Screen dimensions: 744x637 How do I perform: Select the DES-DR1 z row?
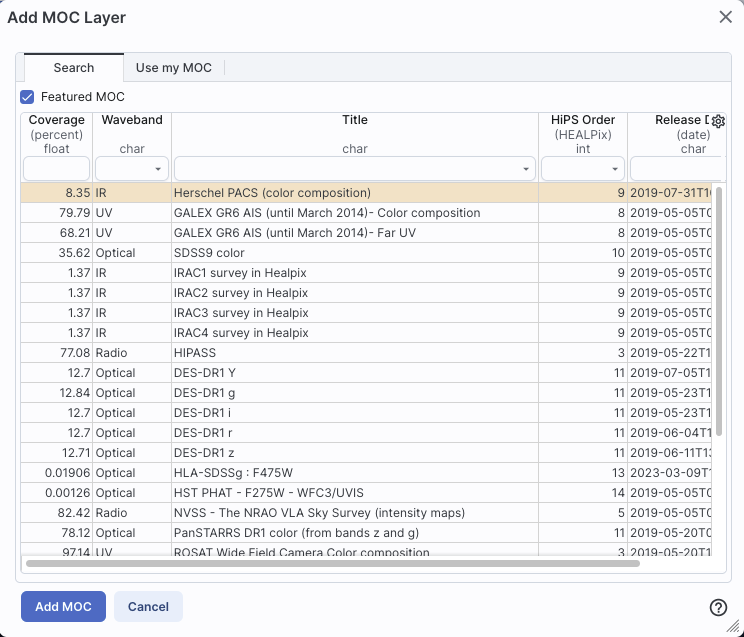tap(366, 453)
